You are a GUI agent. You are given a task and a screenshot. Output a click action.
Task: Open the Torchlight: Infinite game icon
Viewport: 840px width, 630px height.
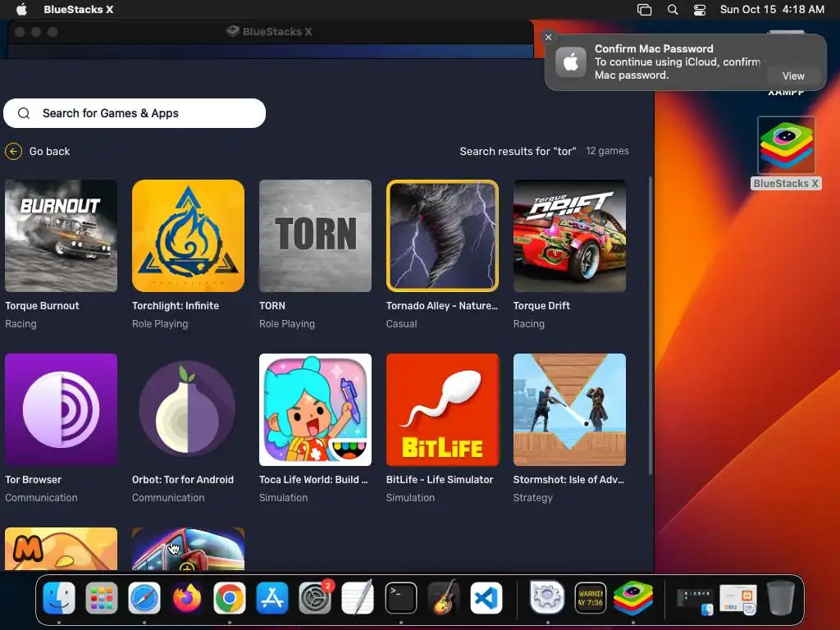pyautogui.click(x=188, y=235)
